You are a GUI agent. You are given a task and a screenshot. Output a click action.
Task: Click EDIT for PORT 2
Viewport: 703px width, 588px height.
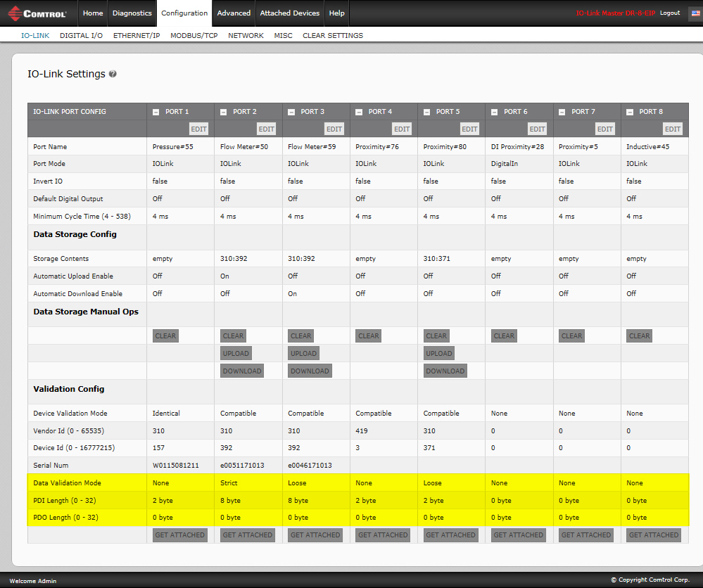point(266,129)
